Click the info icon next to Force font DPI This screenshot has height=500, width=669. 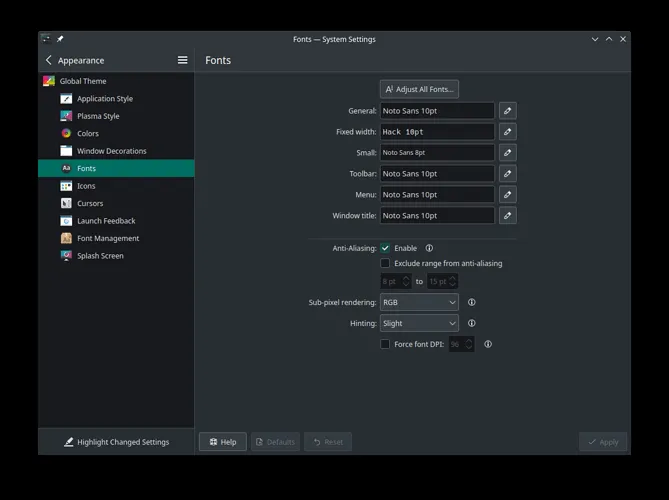[x=488, y=344]
